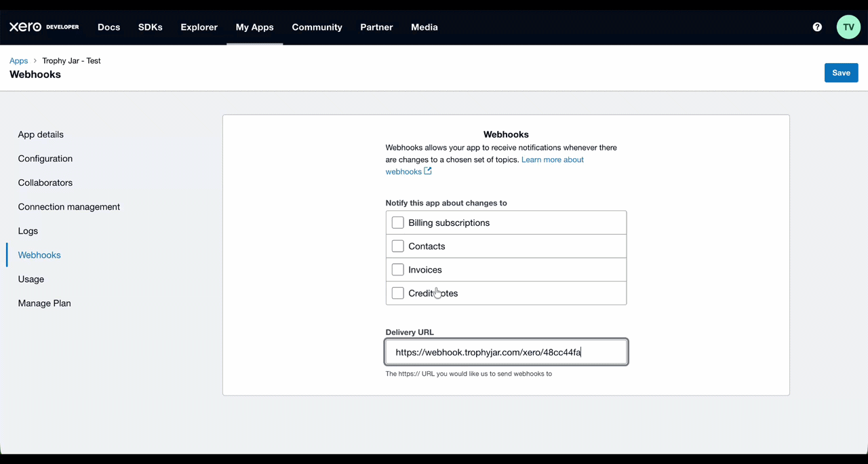Select the My Apps tab
The width and height of the screenshot is (868, 464).
pos(255,27)
